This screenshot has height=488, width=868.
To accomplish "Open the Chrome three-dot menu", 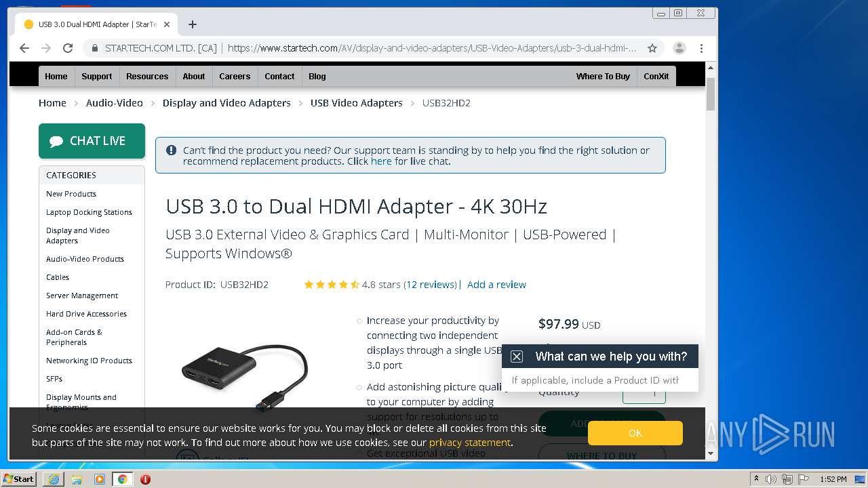I will pyautogui.click(x=701, y=48).
